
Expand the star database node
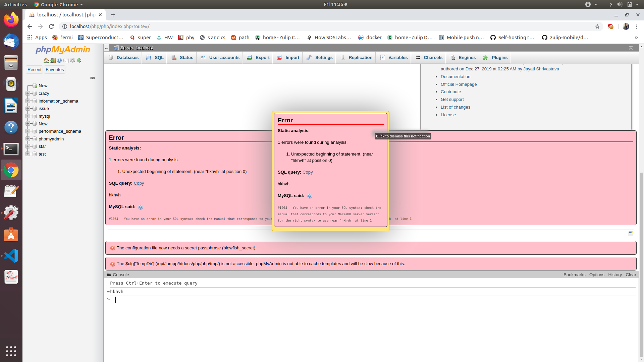point(28,146)
